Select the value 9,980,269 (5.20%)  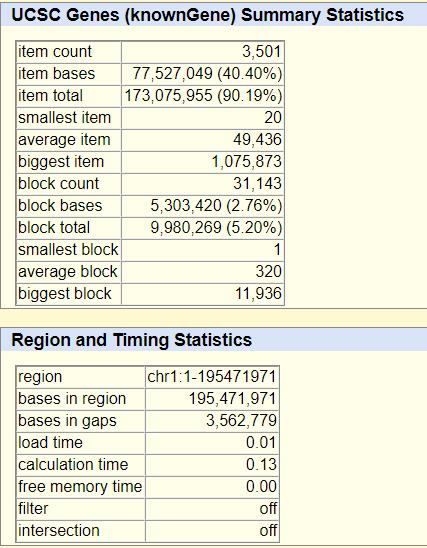[216, 228]
